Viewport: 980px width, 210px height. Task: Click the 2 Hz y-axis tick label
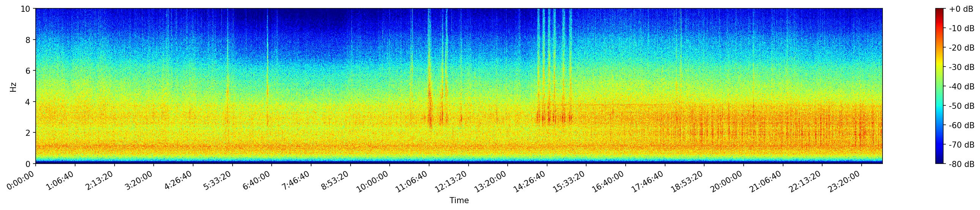[x=28, y=133]
